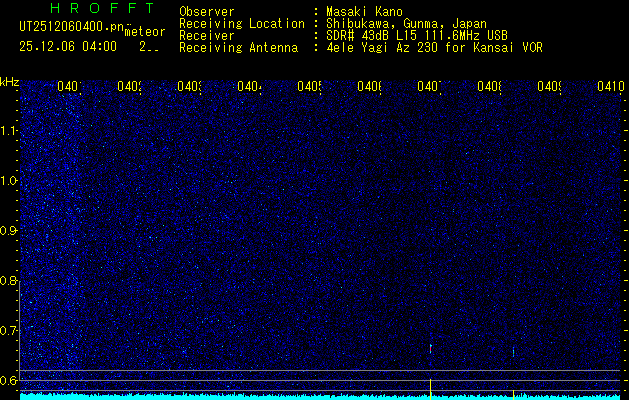Click the 1.0 frequency axis label
The width and height of the screenshot is (629, 400).
click(x=8, y=181)
